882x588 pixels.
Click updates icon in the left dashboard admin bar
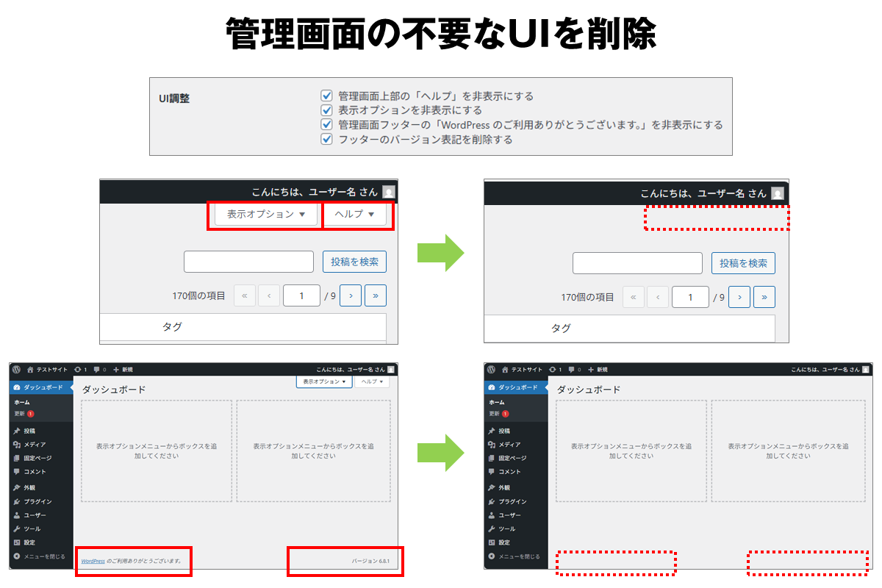pyautogui.click(x=78, y=369)
